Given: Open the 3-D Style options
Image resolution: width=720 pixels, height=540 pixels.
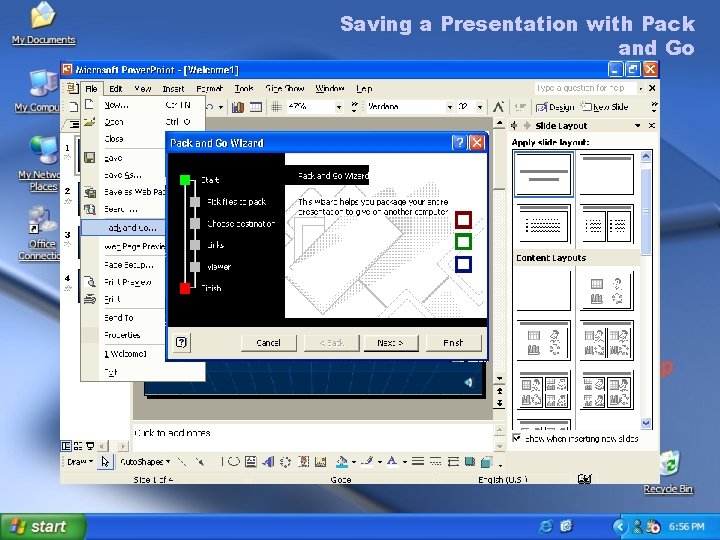Looking at the screenshot, I should [487, 461].
